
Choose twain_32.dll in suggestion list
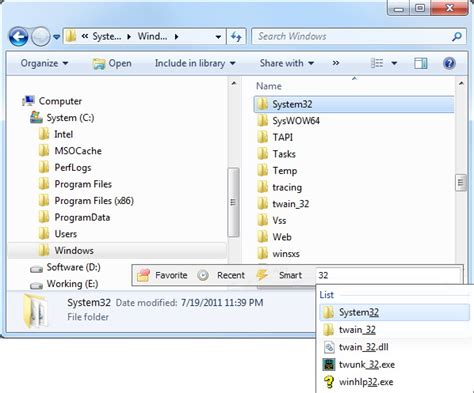pyautogui.click(x=355, y=347)
